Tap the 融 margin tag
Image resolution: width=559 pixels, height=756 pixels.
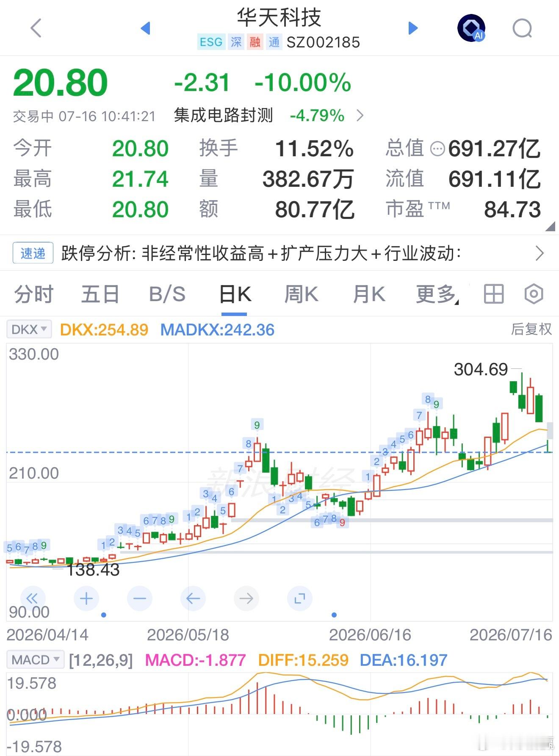(255, 42)
